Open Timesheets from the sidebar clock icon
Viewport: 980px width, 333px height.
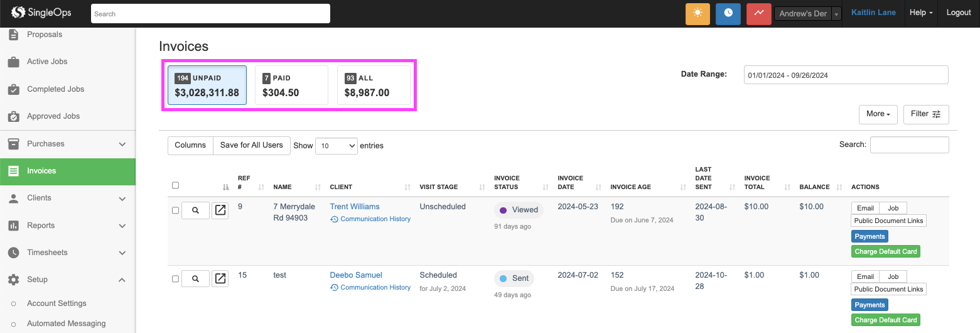(14, 253)
